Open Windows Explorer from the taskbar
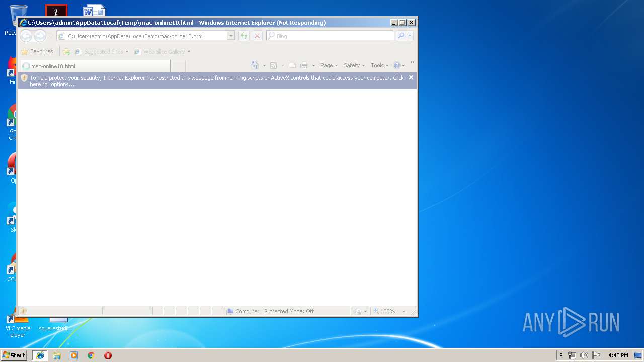644x362 pixels. 57,355
